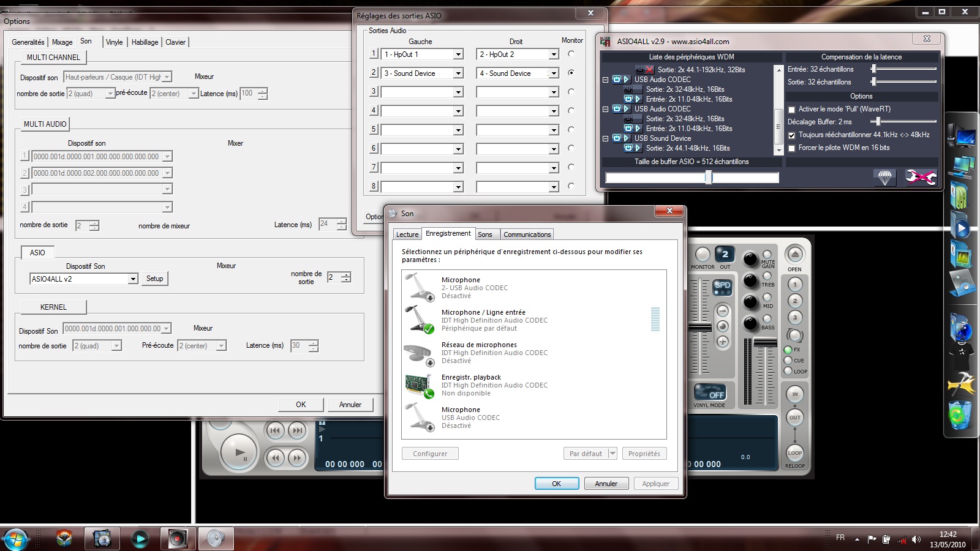The height and width of the screenshot is (551, 980).
Task: Select the Monitor radio button for row 1
Action: (571, 54)
